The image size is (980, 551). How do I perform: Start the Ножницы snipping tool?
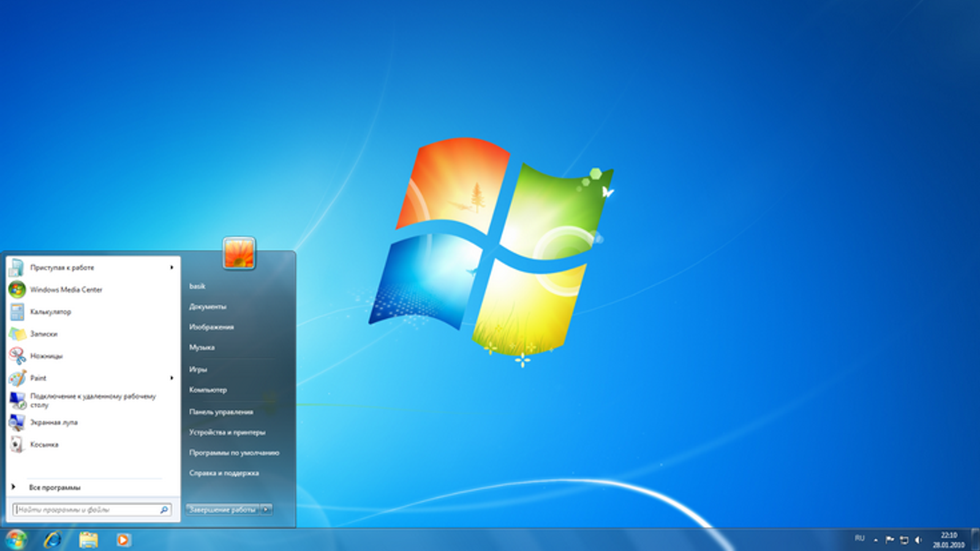tap(92, 356)
